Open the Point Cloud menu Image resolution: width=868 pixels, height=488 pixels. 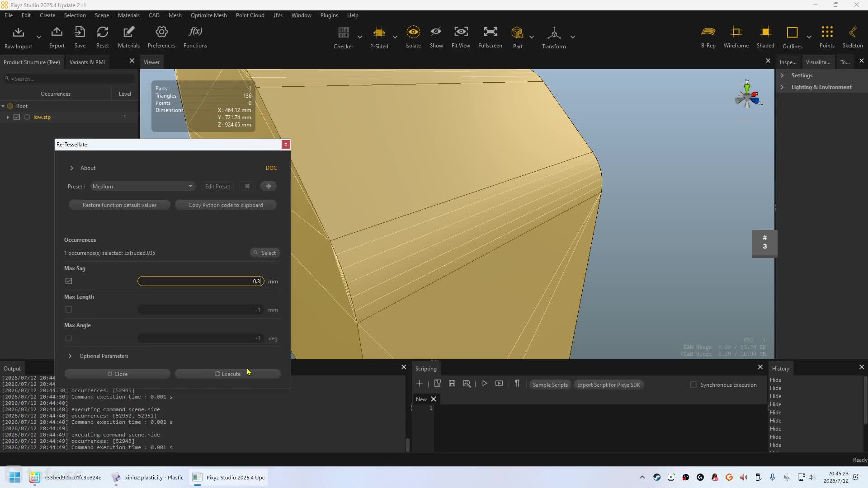[x=250, y=15]
